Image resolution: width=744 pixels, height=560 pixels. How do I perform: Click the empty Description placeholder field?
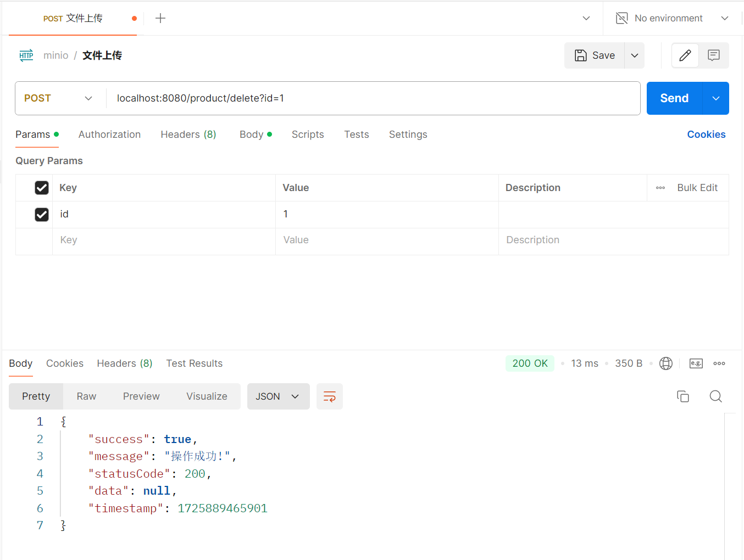[613, 240]
